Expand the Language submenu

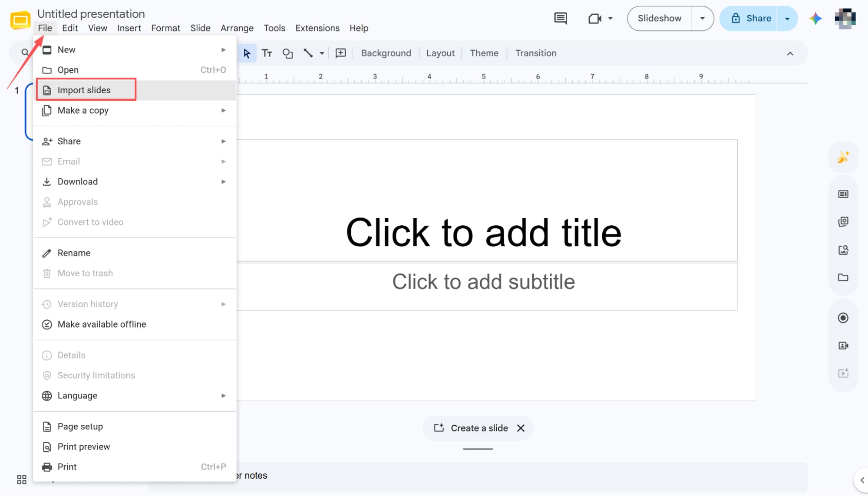click(223, 395)
